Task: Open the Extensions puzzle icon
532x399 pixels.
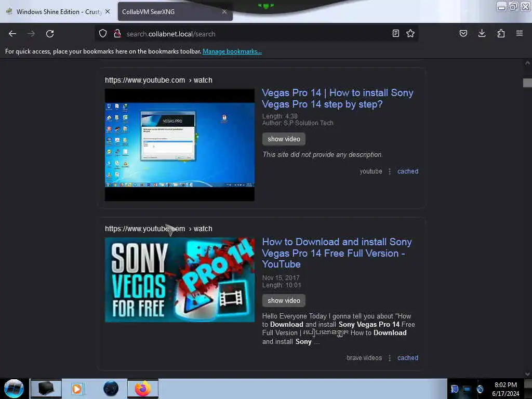Action: click(x=501, y=34)
